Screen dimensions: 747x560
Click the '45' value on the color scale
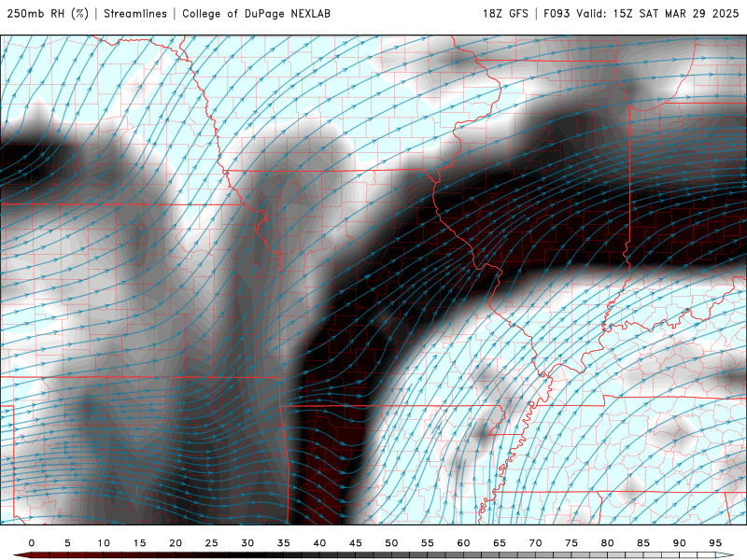(x=356, y=543)
